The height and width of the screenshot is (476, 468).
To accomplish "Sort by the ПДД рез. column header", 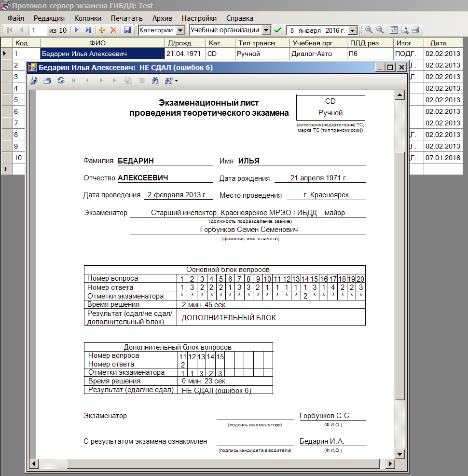I will [370, 43].
